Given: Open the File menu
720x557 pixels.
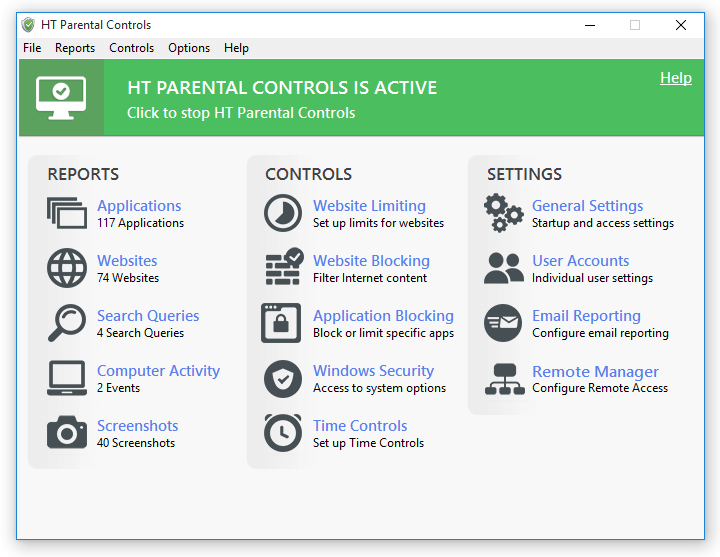Looking at the screenshot, I should click(32, 48).
